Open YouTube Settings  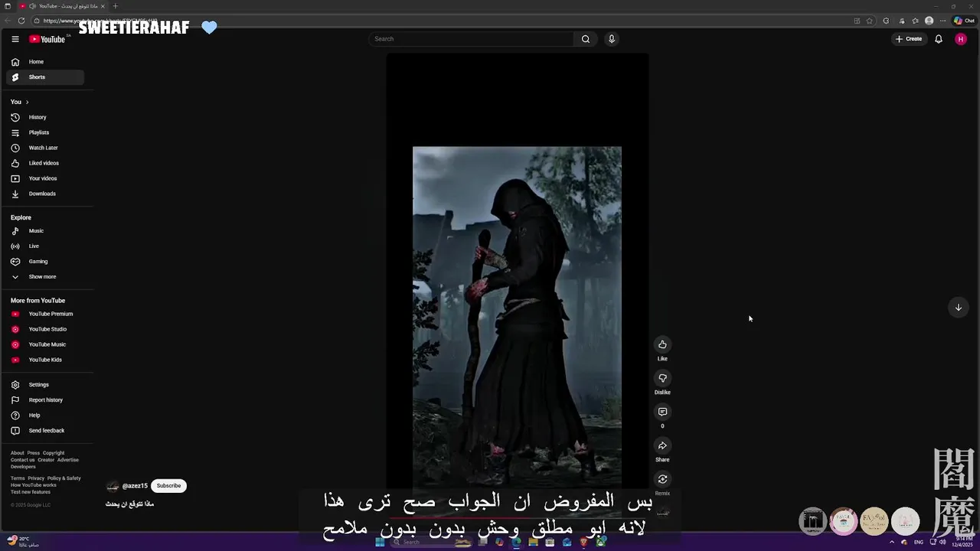45,385
